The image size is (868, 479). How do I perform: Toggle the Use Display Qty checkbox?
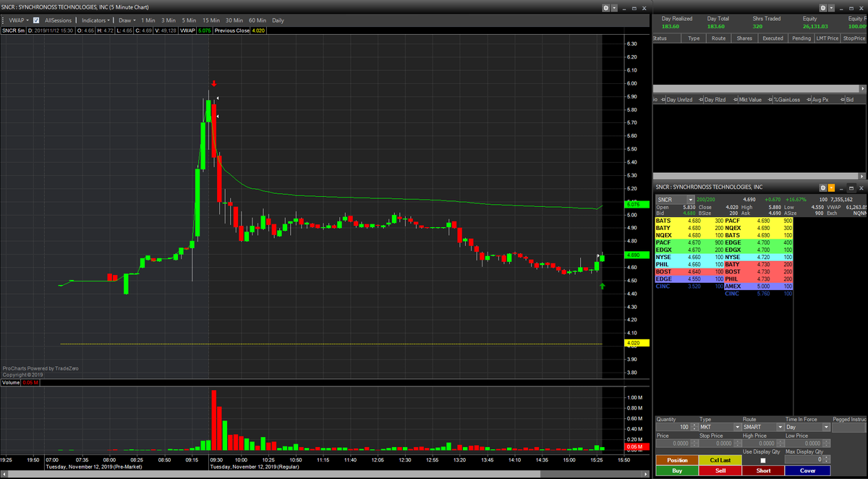point(762,460)
